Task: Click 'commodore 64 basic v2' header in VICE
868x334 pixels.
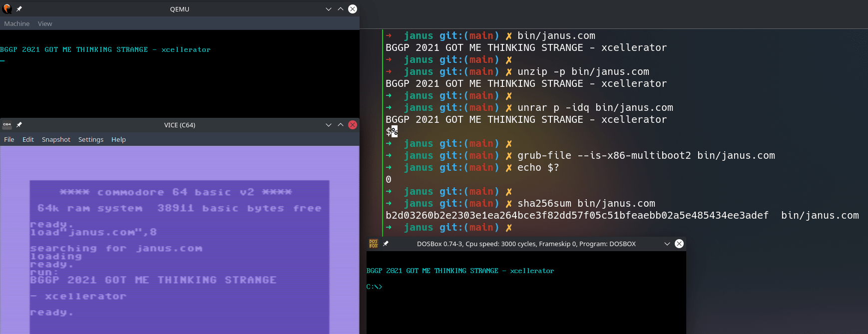Action: tap(176, 192)
